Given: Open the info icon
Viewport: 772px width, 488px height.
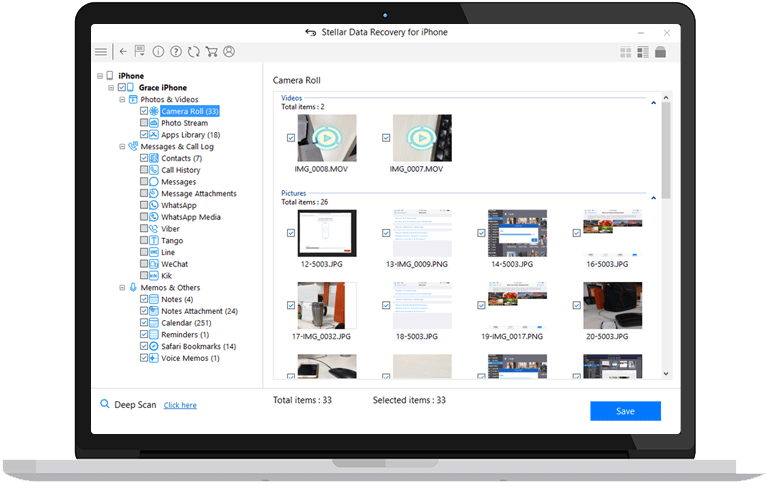Looking at the screenshot, I should click(x=158, y=52).
